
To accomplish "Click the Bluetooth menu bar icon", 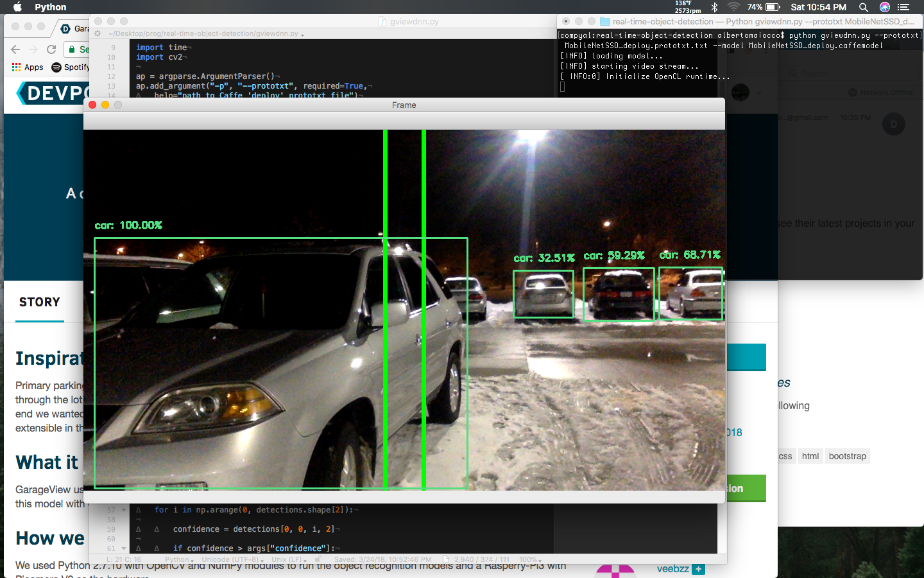I will 714,7.
